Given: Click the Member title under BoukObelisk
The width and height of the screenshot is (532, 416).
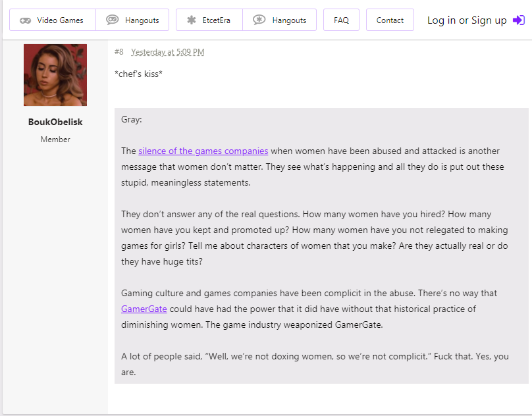Looking at the screenshot, I should point(55,140).
